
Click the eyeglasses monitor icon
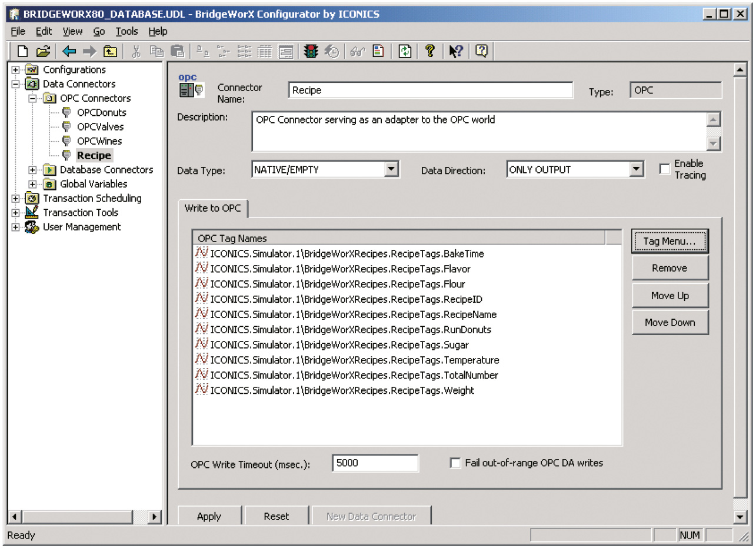(357, 51)
